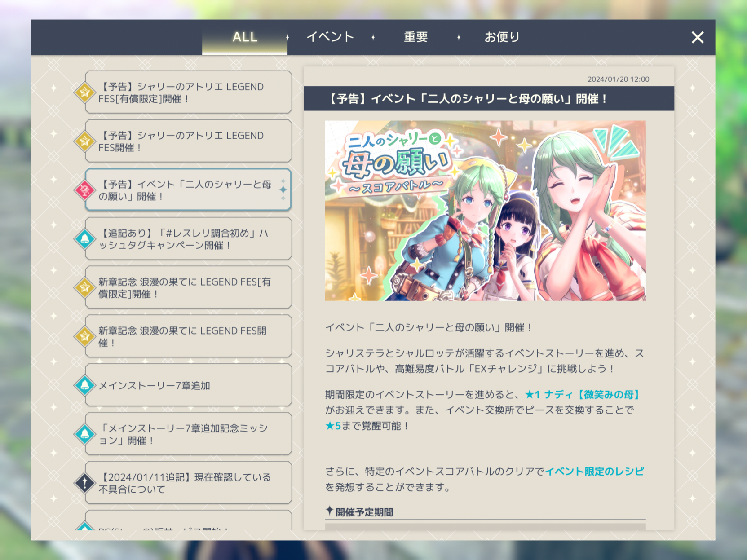Click sparkle marker on selected 二人のシャリー row
747x560 pixels.
click(283, 190)
